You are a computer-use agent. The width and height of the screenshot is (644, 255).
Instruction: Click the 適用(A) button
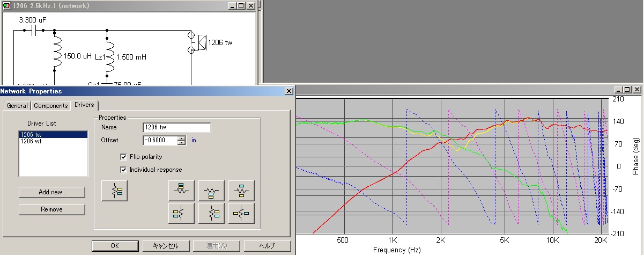point(217,245)
